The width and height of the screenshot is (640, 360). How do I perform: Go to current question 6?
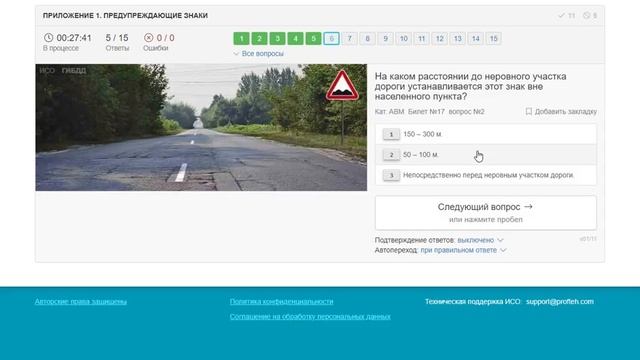331,38
